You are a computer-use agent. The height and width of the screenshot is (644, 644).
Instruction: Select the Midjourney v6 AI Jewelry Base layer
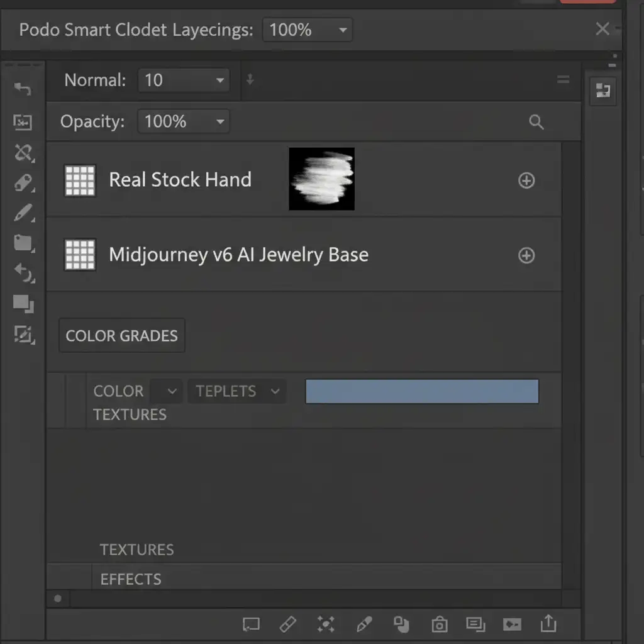(x=238, y=255)
